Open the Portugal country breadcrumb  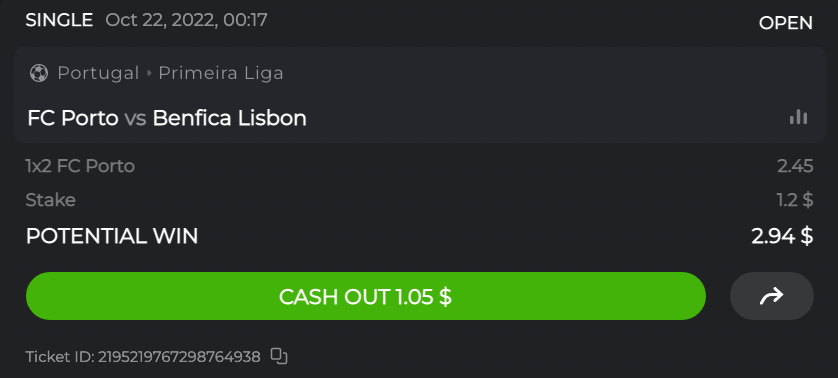(x=98, y=73)
